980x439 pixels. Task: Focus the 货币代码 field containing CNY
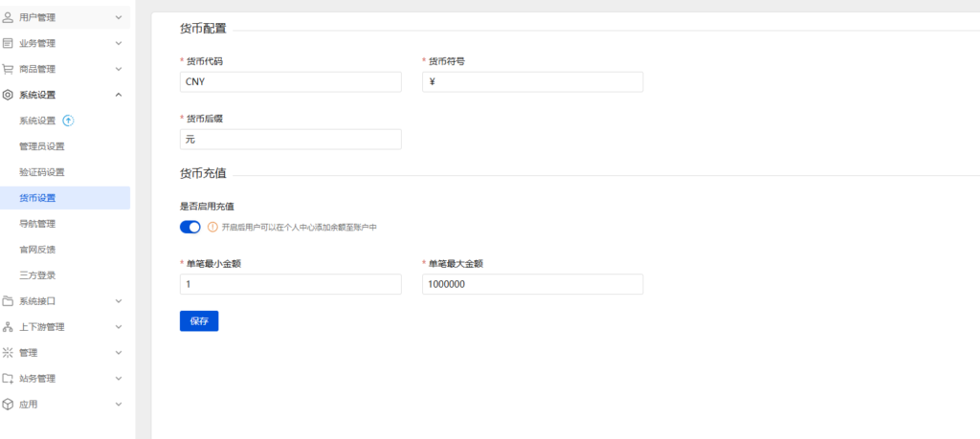pos(291,82)
